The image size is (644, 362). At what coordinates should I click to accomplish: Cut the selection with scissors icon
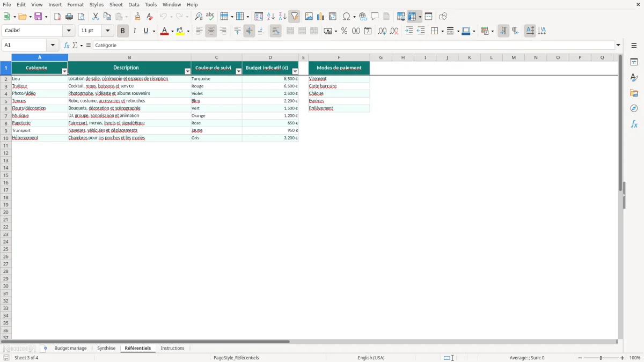[x=96, y=17]
